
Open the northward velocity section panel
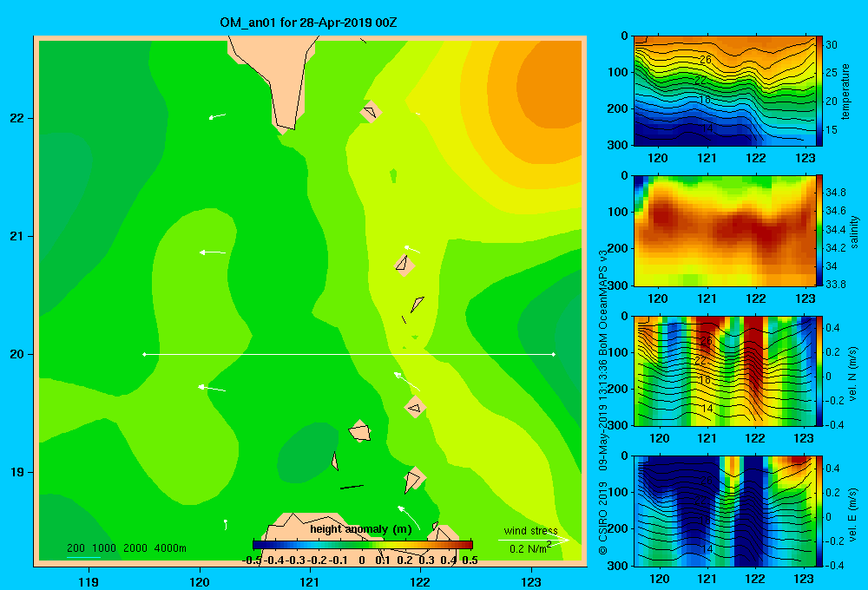pos(724,370)
